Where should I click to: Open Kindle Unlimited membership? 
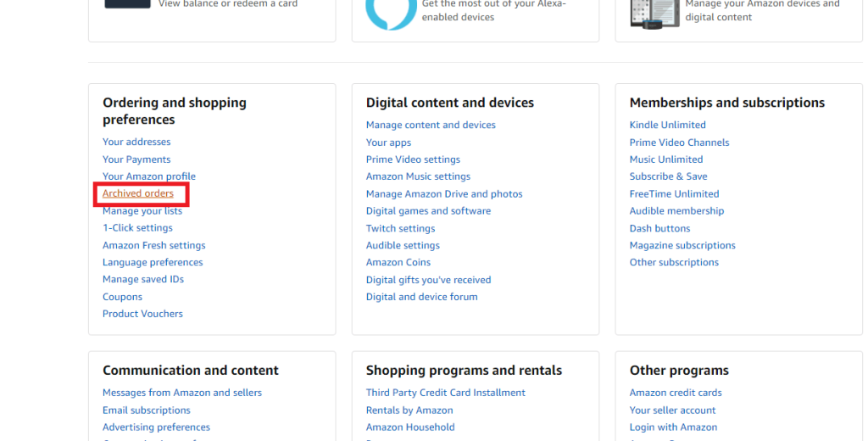pos(667,126)
